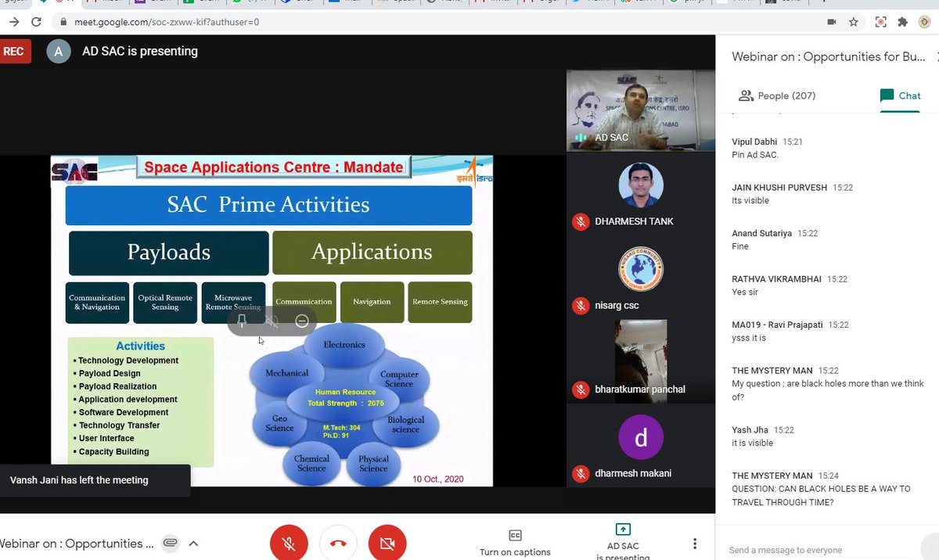939x560 pixels.
Task: Open the Extensions puzzle menu
Action: point(902,22)
